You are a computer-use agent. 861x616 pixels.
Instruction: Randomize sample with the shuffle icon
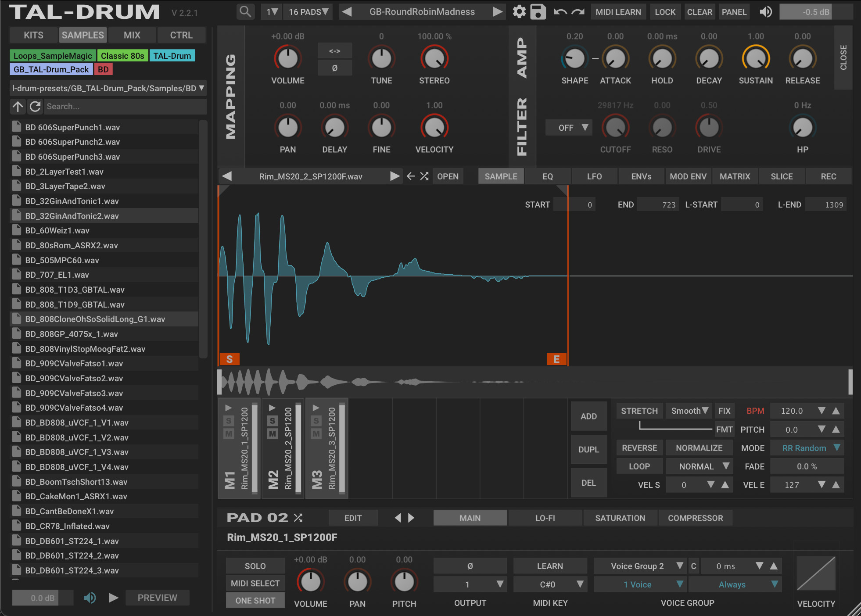424,176
